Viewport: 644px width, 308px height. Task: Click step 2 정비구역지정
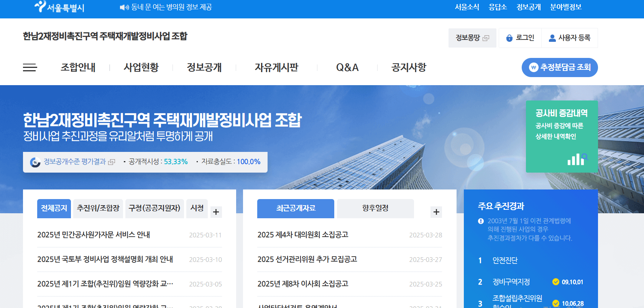click(x=511, y=282)
